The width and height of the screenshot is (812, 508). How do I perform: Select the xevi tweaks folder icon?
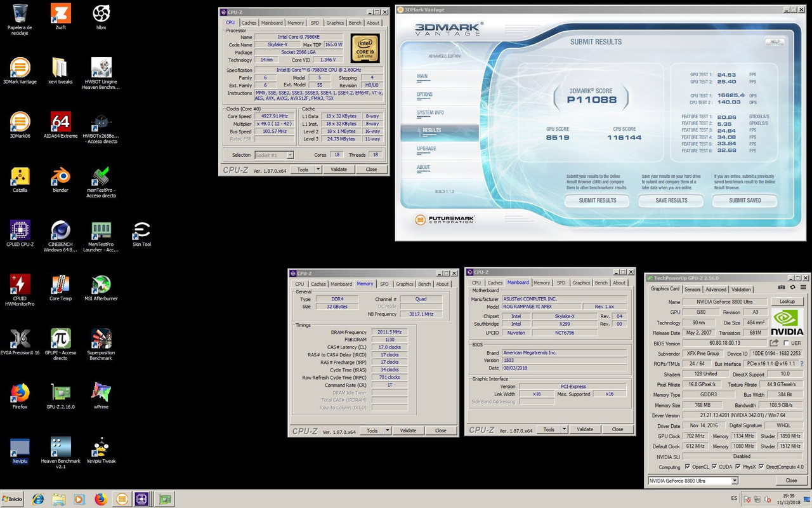pos(60,67)
